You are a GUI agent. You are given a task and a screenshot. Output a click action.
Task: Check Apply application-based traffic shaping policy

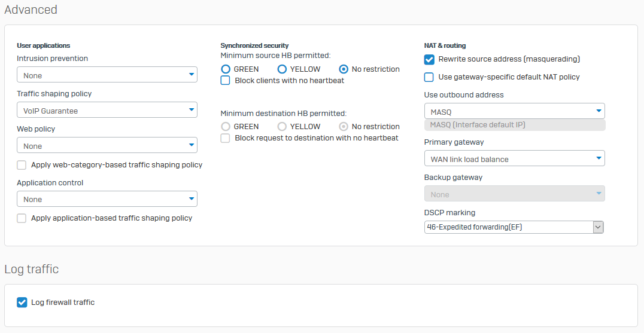point(22,218)
